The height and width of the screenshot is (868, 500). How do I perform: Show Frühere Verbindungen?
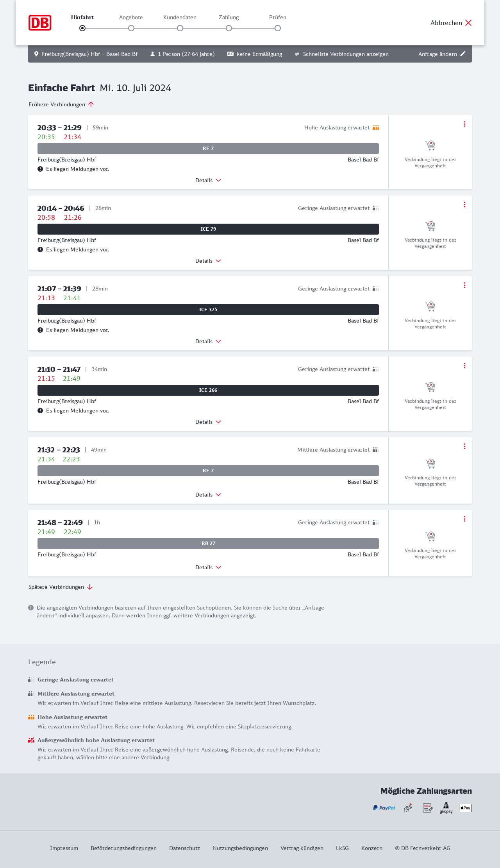(x=61, y=104)
